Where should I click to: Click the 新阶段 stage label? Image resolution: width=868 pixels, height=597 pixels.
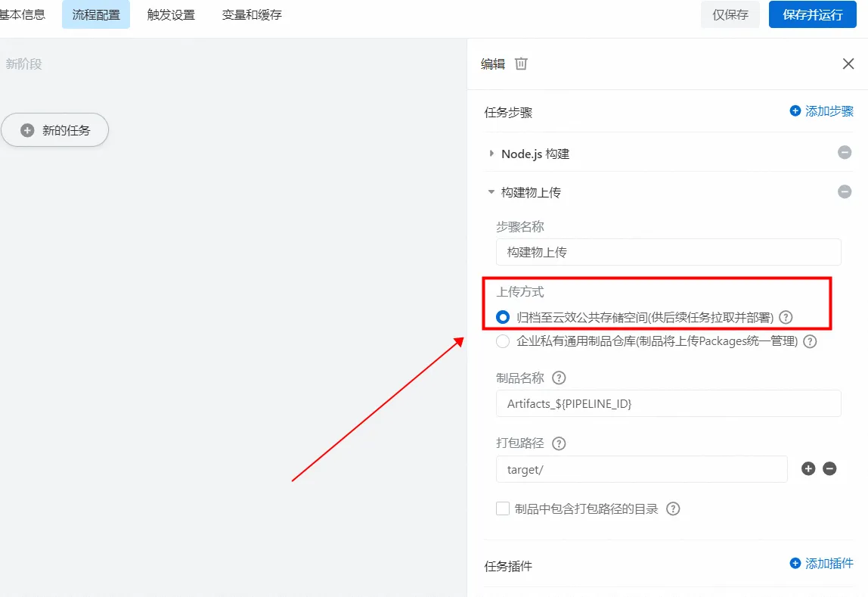pos(23,64)
